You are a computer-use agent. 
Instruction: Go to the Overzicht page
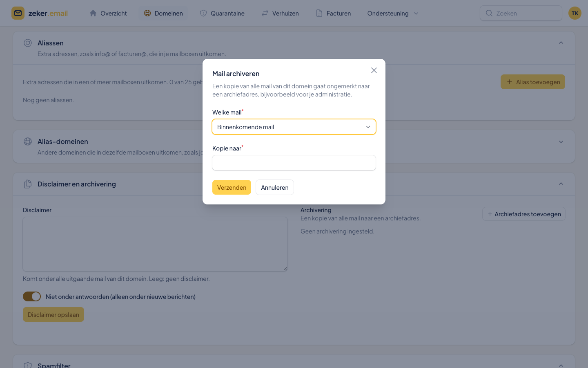coord(108,13)
